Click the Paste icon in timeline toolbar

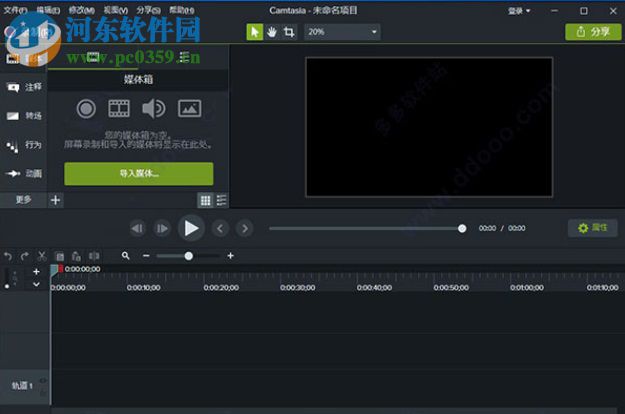coord(76,256)
